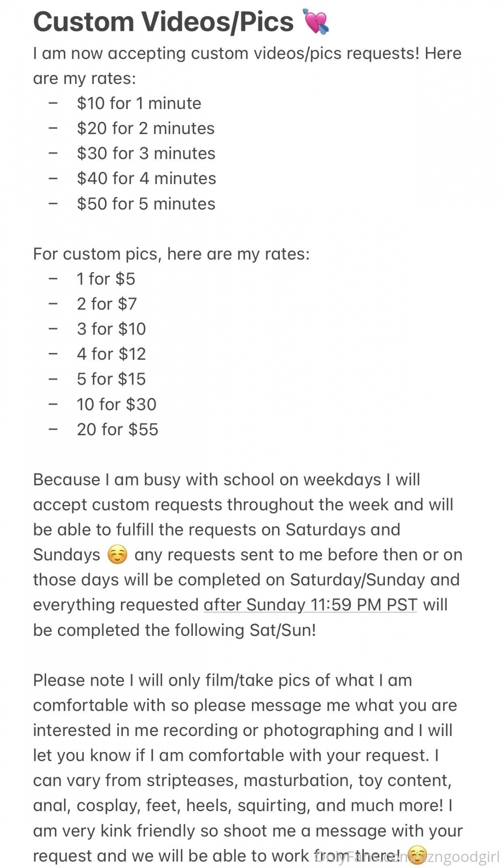This screenshot has width=502, height=868.
Task: Select the "3 for $10" list item
Action: click(111, 329)
